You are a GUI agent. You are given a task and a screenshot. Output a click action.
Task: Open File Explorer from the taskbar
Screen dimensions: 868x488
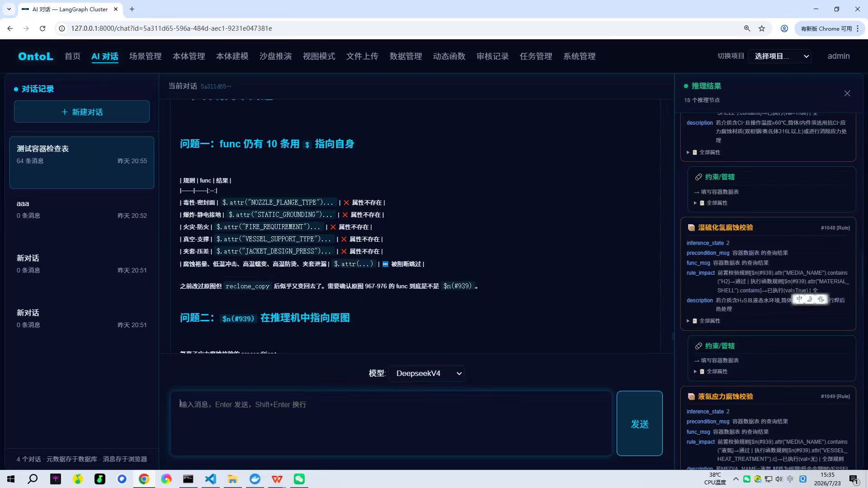tap(233, 479)
